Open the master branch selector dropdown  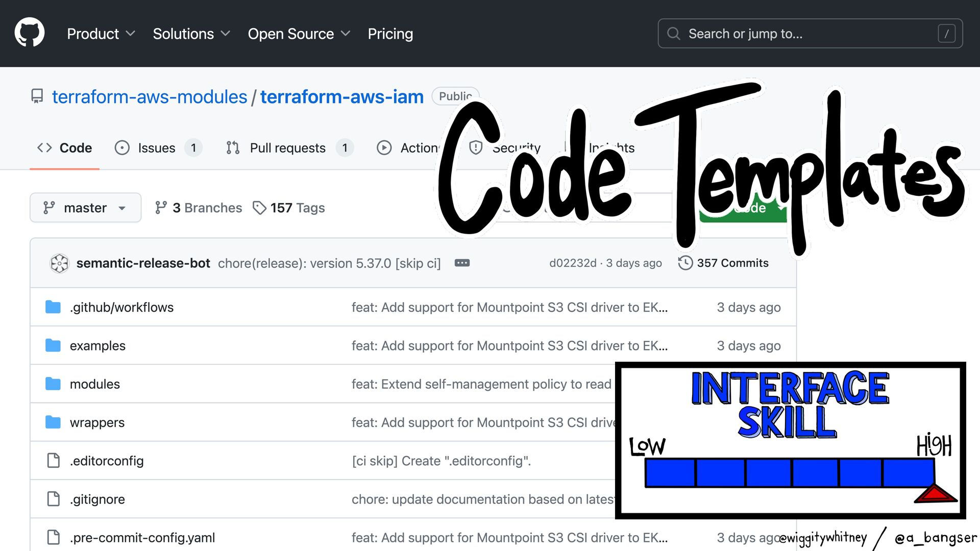click(85, 208)
